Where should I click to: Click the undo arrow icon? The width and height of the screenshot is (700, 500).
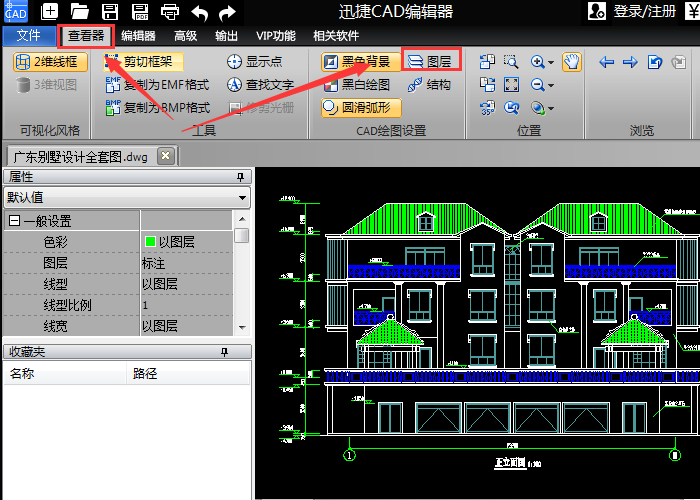[199, 12]
